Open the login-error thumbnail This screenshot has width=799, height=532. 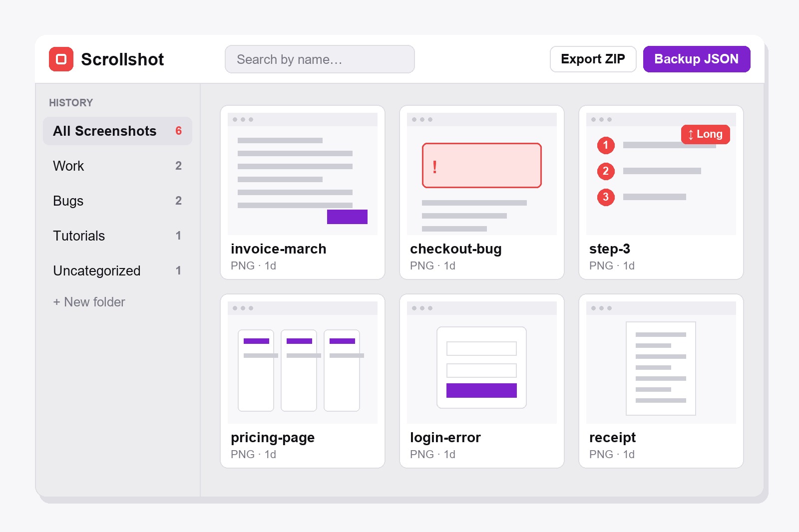coord(482,362)
